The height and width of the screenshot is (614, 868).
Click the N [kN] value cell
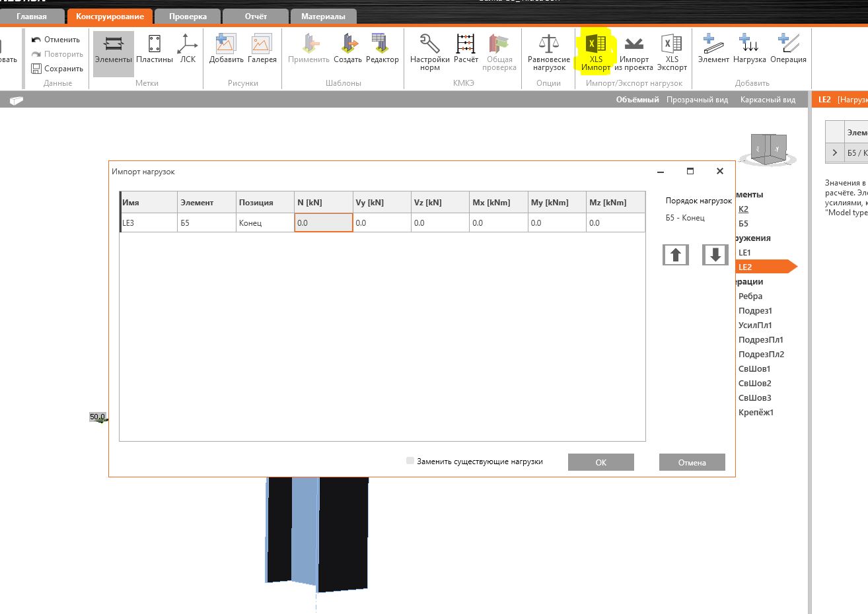coord(324,222)
